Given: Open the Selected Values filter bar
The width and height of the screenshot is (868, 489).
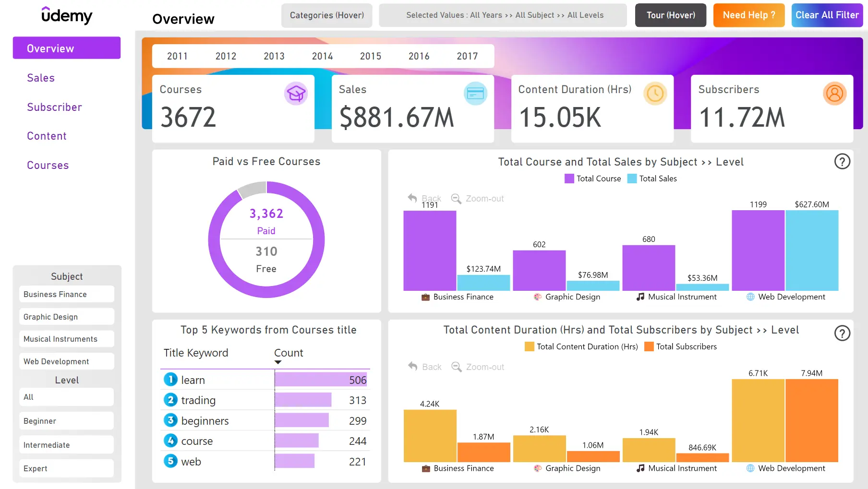Looking at the screenshot, I should click(503, 15).
